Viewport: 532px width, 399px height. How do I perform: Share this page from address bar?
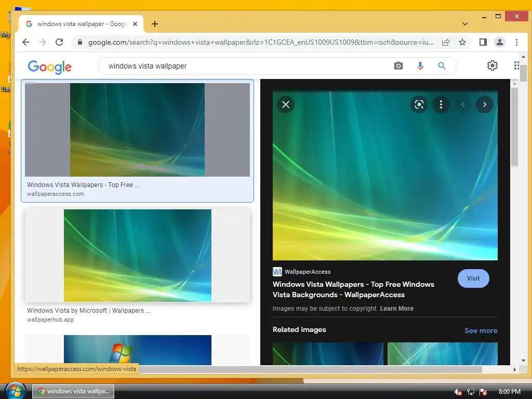pyautogui.click(x=445, y=42)
